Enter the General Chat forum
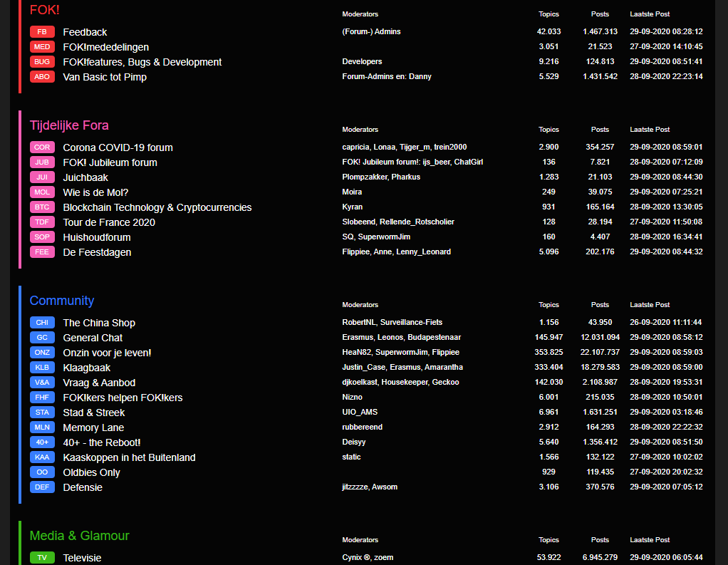Image resolution: width=728 pixels, height=565 pixels. (x=93, y=338)
